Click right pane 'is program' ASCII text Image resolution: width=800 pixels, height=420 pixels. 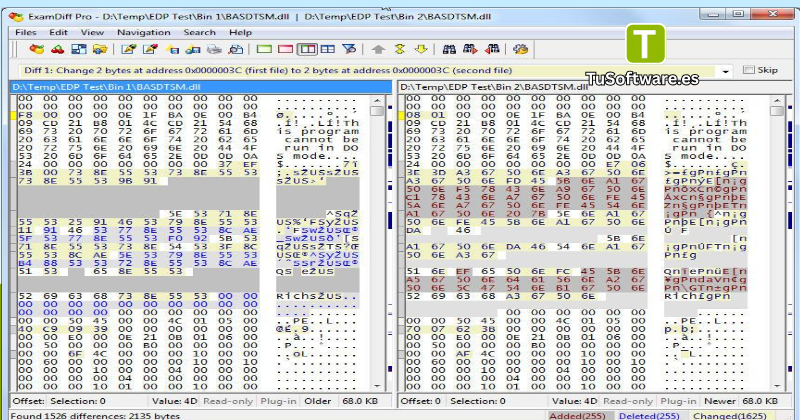(x=705, y=131)
